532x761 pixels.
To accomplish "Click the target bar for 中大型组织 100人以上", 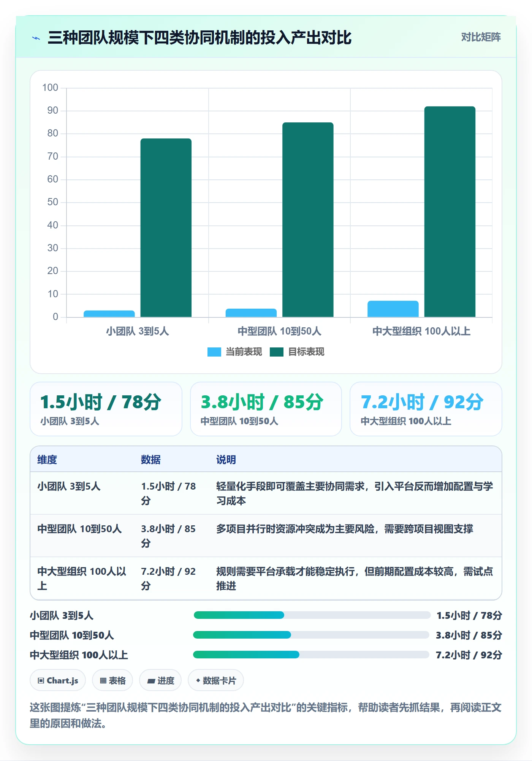I will [x=450, y=212].
